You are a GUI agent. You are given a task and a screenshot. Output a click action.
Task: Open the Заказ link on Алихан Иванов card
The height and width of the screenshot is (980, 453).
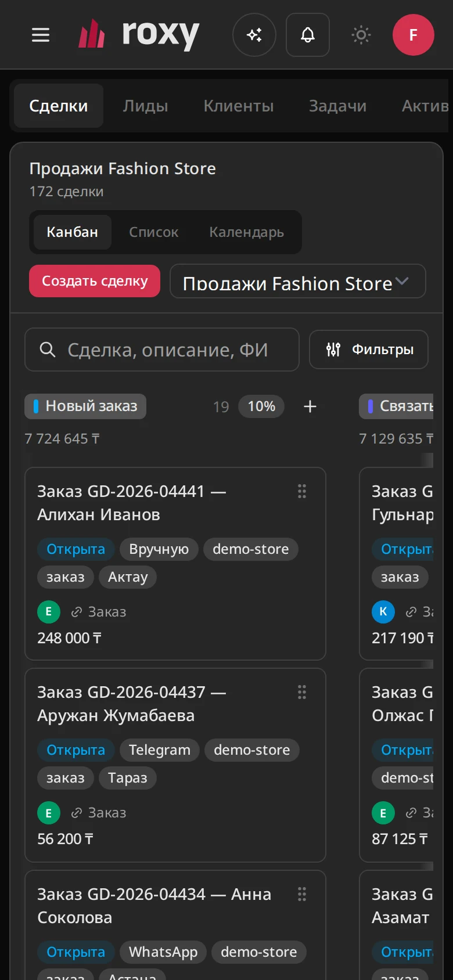[99, 612]
